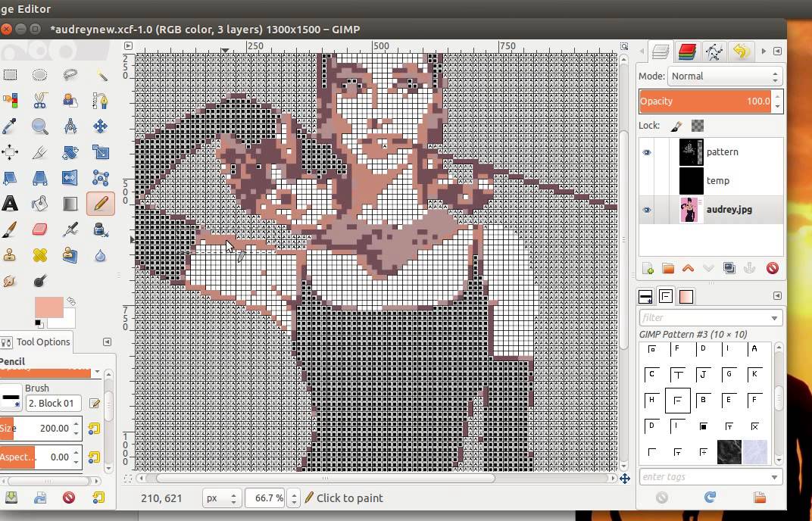Open the layer Mode dropdown
Image resolution: width=812 pixels, height=521 pixels.
tap(725, 76)
